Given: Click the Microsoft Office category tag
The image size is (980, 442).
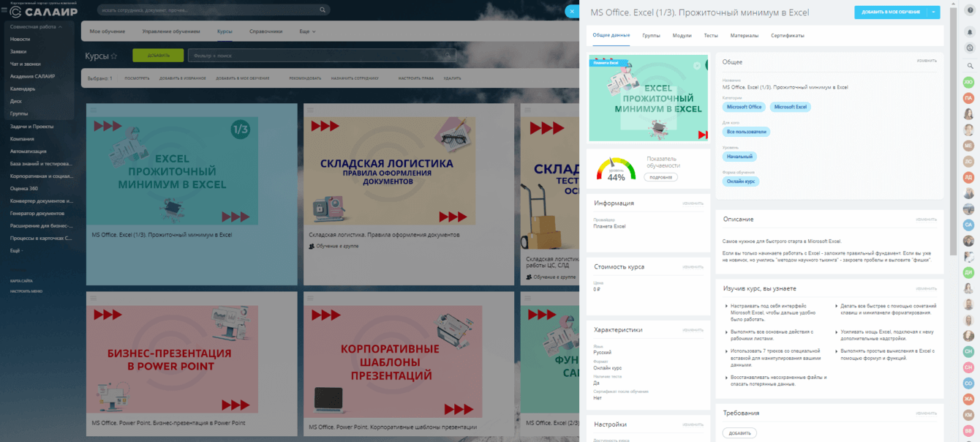Looking at the screenshot, I should pos(745,107).
